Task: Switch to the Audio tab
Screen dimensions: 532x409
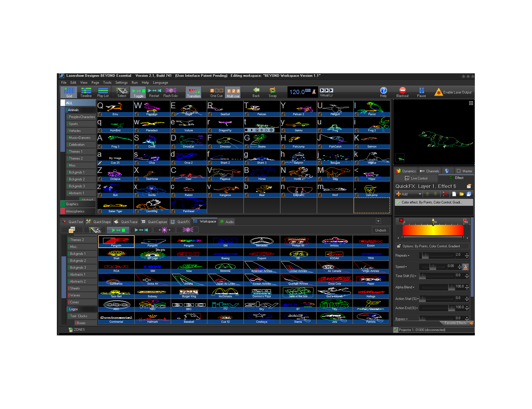Action: 227,222
